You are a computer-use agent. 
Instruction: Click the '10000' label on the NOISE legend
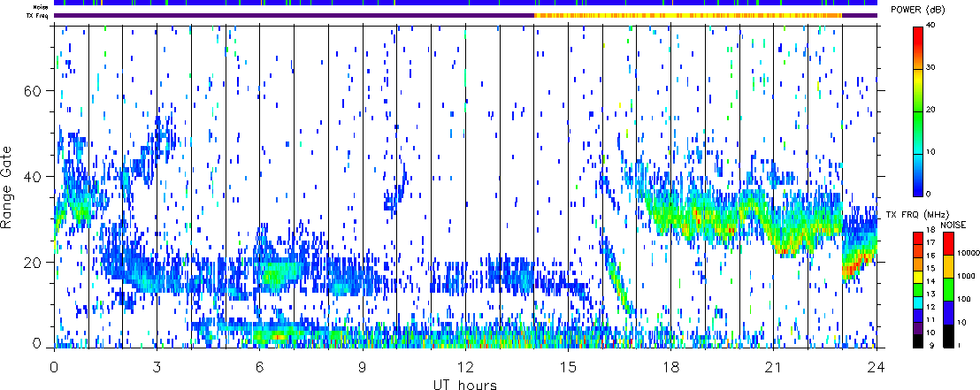click(969, 253)
